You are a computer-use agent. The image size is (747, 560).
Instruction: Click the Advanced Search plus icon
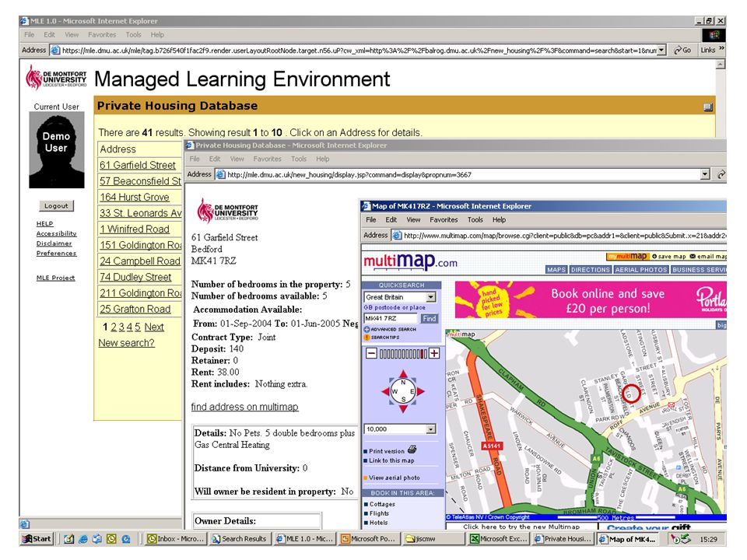[x=366, y=329]
